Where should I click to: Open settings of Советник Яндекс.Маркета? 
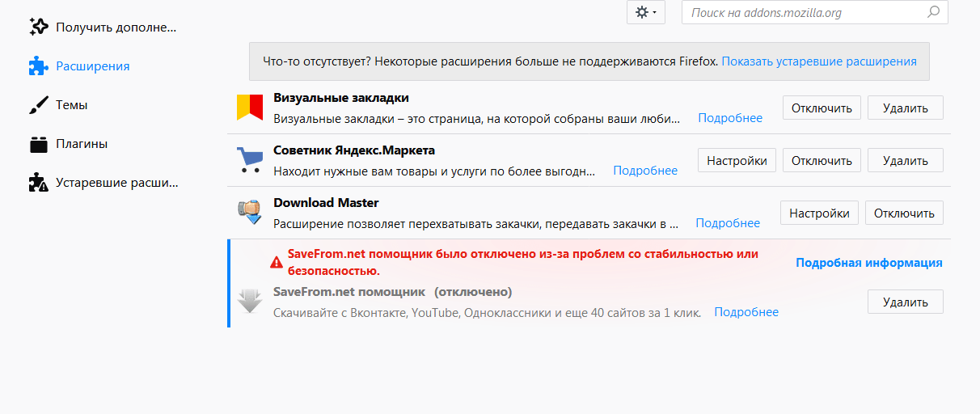737,160
